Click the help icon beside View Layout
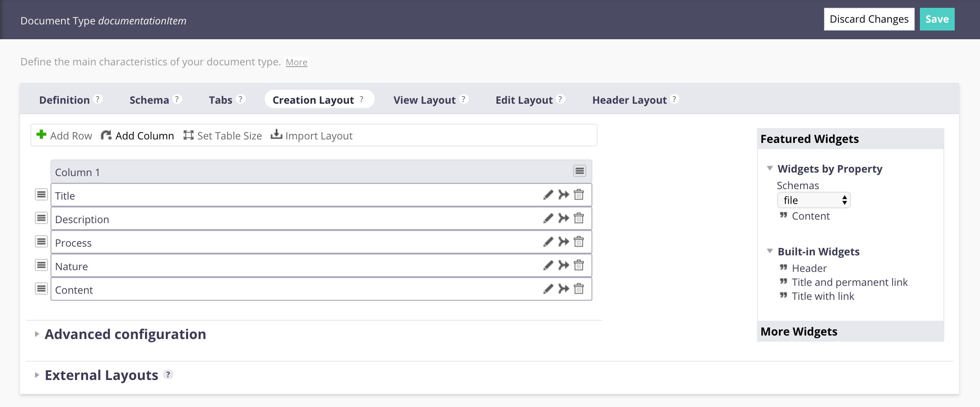This screenshot has width=980, height=407. pyautogui.click(x=463, y=99)
